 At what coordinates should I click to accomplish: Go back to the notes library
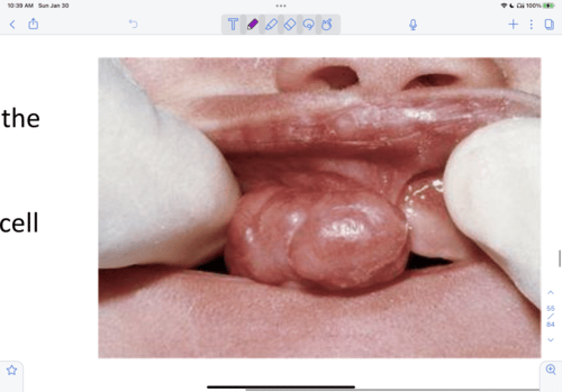[12, 25]
